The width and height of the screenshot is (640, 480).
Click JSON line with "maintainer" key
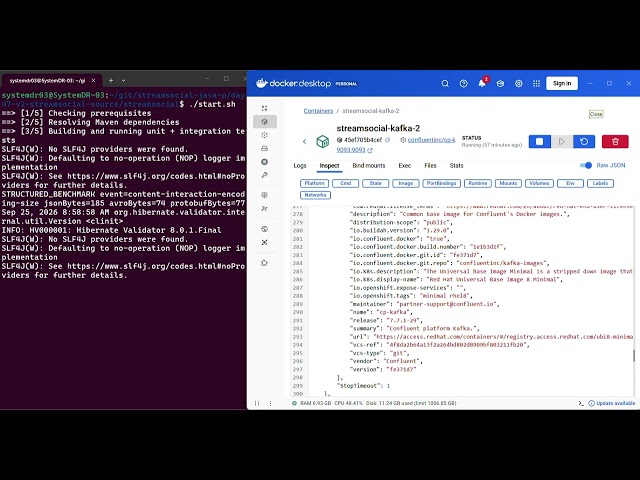(424, 304)
